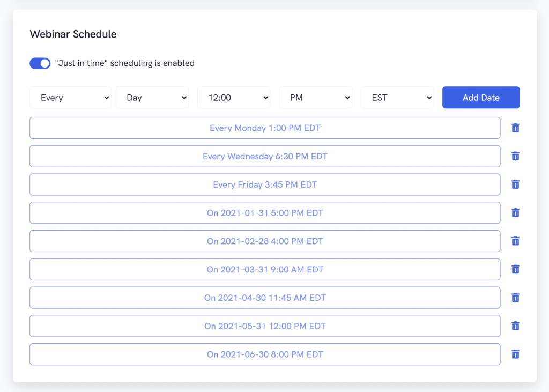Open the Day selector dropdown
This screenshot has width=549, height=392.
(152, 98)
